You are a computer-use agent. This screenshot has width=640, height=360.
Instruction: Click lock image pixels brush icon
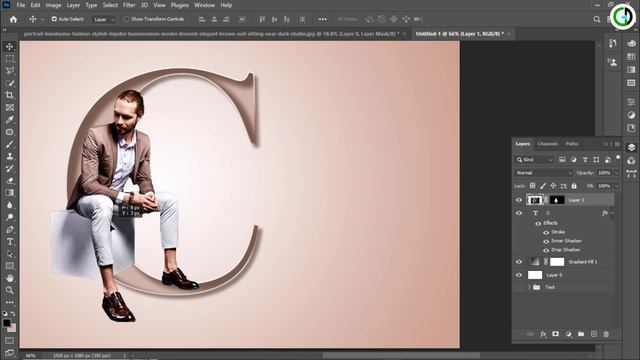coord(543,186)
